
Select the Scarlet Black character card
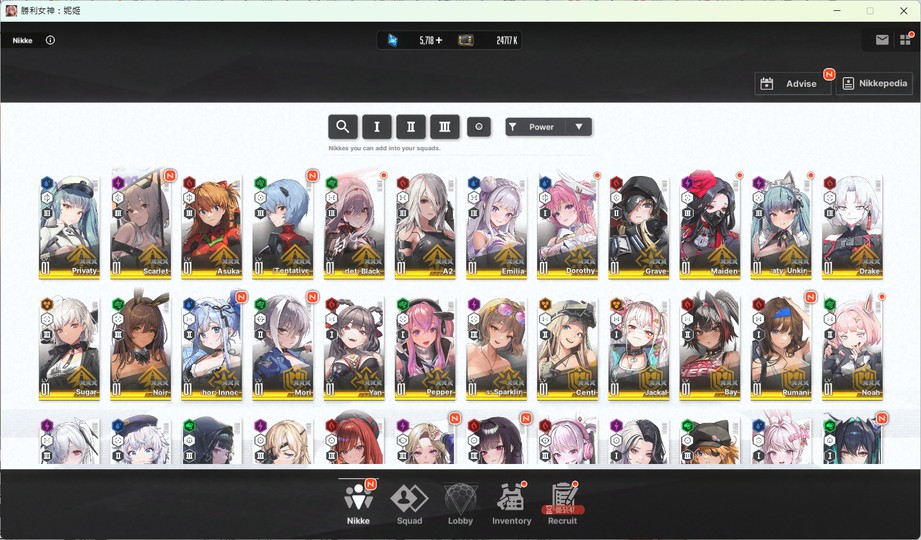(354, 227)
